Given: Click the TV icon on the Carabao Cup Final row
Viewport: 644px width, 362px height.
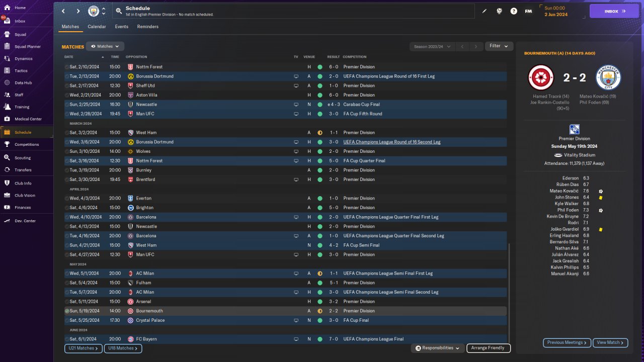Looking at the screenshot, I should 296,105.
